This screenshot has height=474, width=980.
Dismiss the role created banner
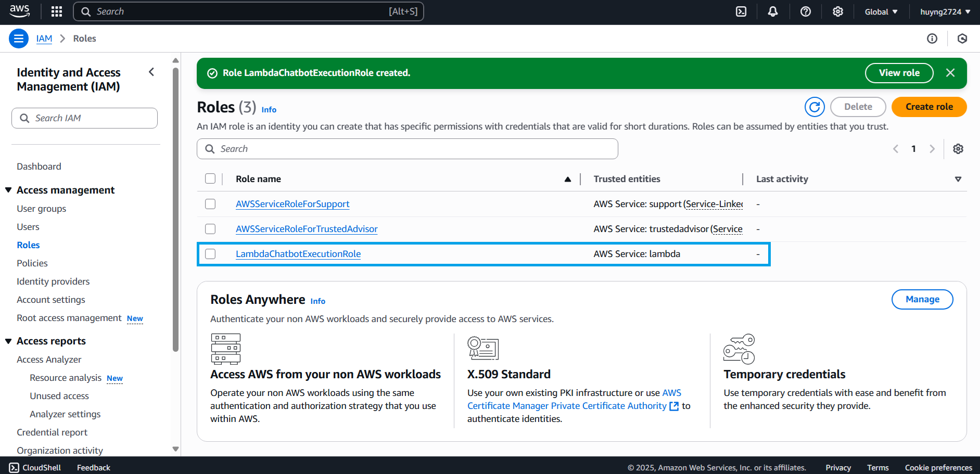click(950, 73)
